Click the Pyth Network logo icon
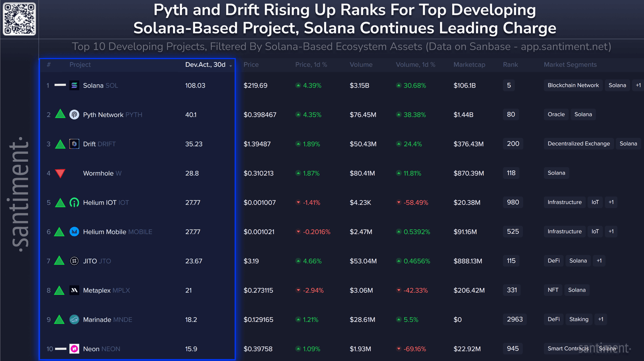The height and width of the screenshot is (361, 644). pyautogui.click(x=74, y=114)
